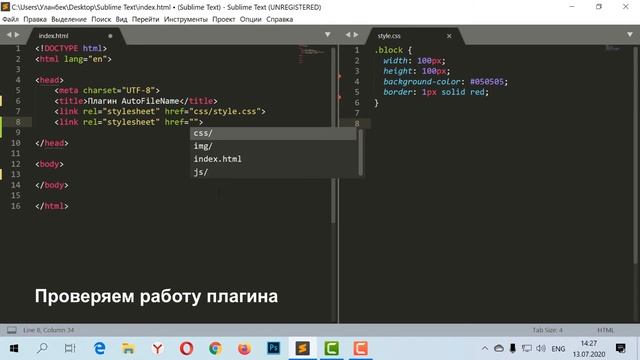Click Sublime Text taskbar icon
The image size is (640, 360).
pos(302,348)
